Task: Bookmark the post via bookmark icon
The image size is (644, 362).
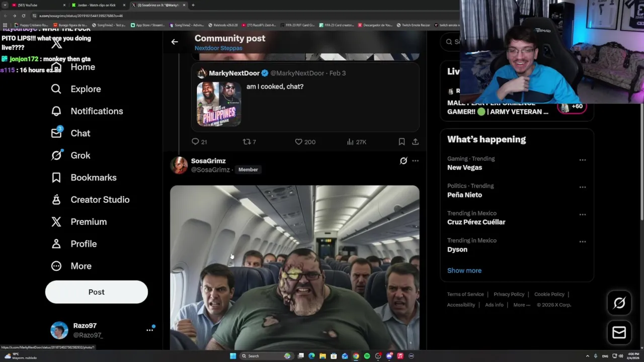Action: point(401,142)
